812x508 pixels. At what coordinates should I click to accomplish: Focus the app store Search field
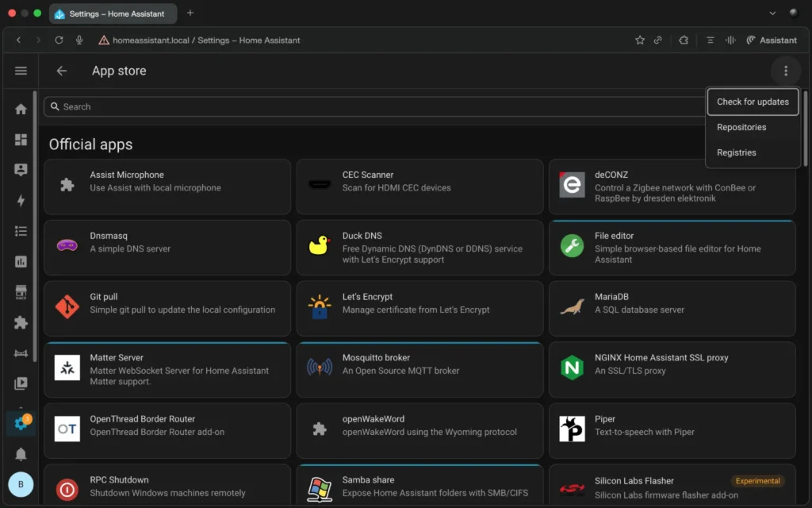coord(375,106)
